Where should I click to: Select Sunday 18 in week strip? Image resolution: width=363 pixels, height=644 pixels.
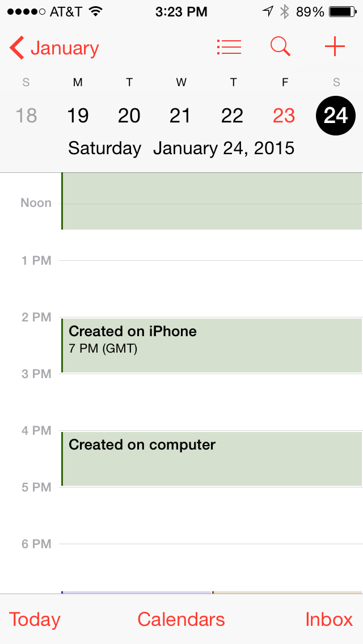(26, 116)
